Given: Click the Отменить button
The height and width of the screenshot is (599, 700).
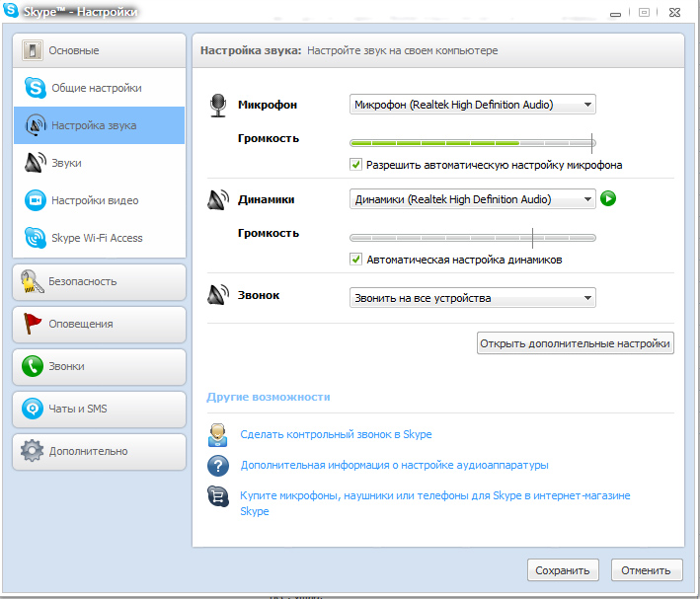Looking at the screenshot, I should (646, 570).
